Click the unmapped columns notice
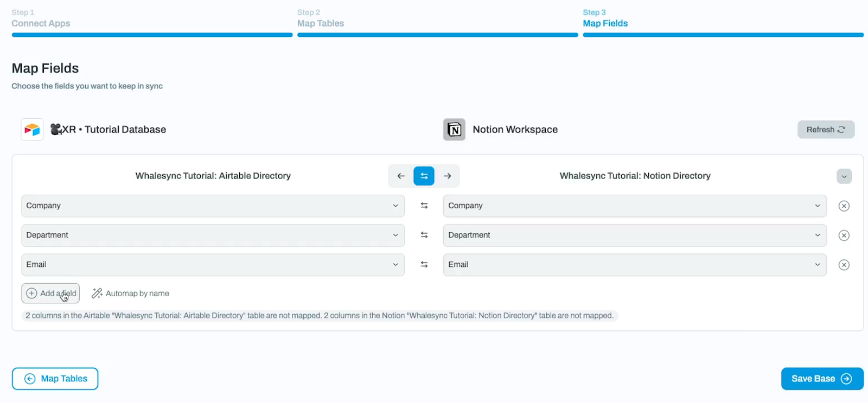Viewport: 868px width, 402px height. click(x=320, y=316)
